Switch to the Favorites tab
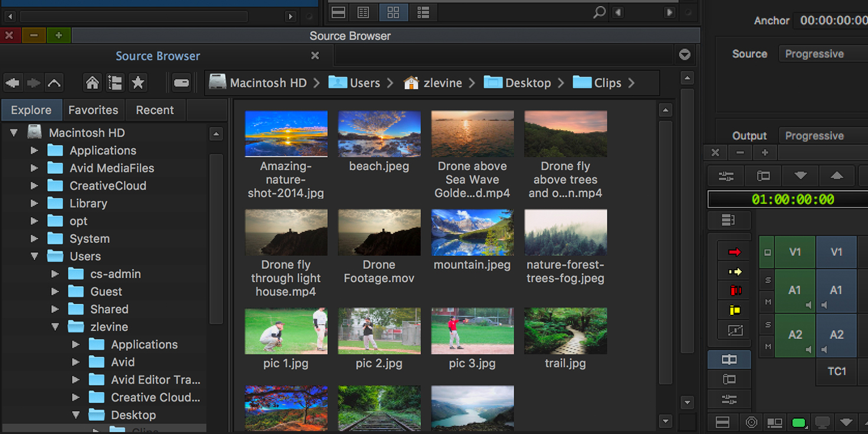Image resolution: width=868 pixels, height=434 pixels. click(x=93, y=110)
